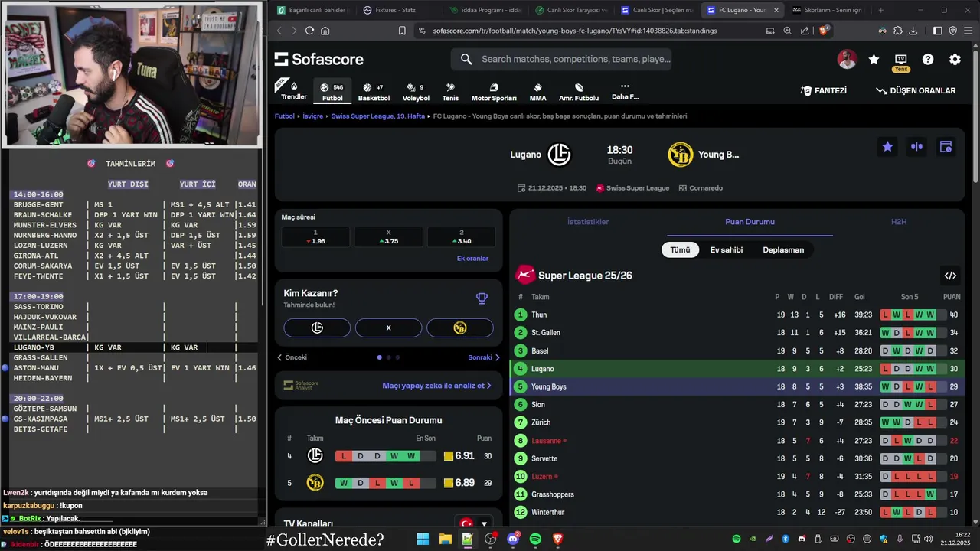Open the Voleybol sport category
Viewport: 980px width, 551px height.
pyautogui.click(x=416, y=91)
